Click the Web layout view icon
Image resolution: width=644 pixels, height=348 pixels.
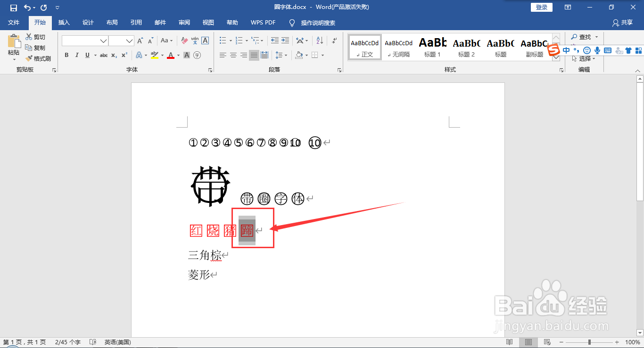coord(547,342)
